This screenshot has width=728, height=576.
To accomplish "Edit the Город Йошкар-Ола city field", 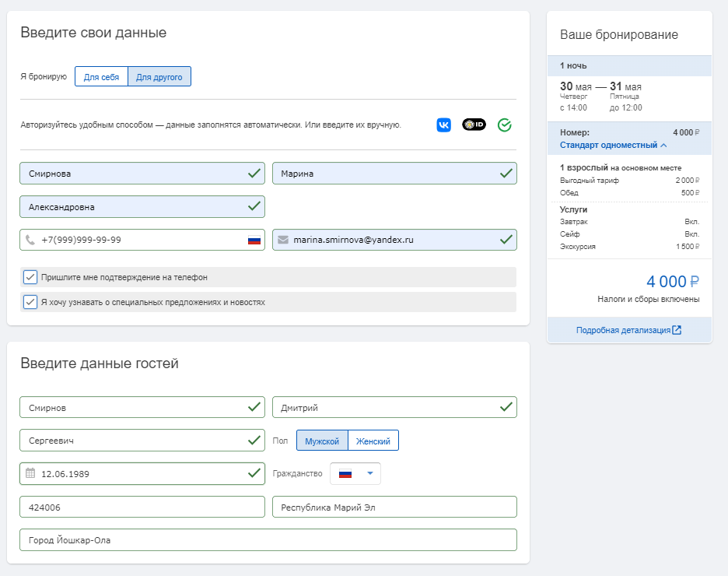I will (x=268, y=539).
